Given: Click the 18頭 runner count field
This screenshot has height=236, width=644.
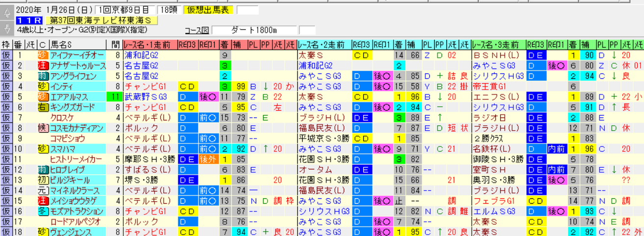Looking at the screenshot, I should (x=170, y=10).
